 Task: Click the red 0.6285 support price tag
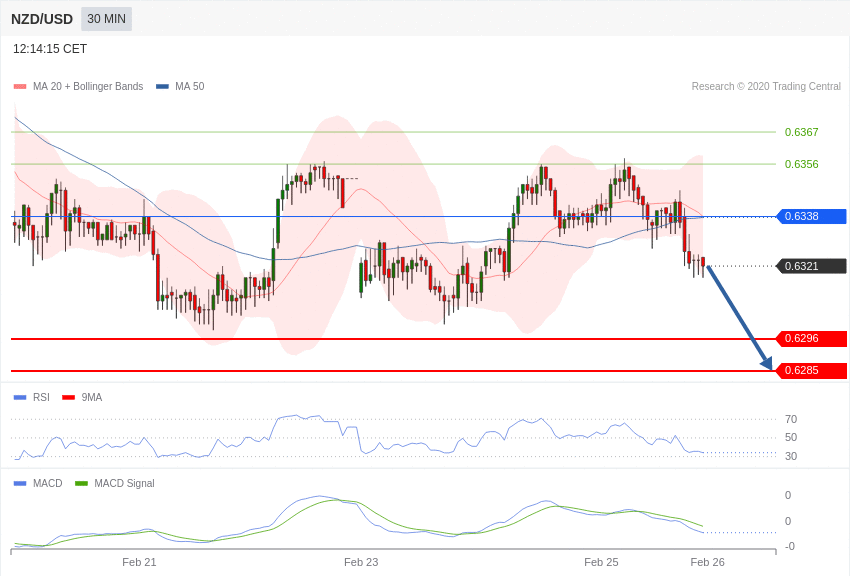[x=812, y=371]
